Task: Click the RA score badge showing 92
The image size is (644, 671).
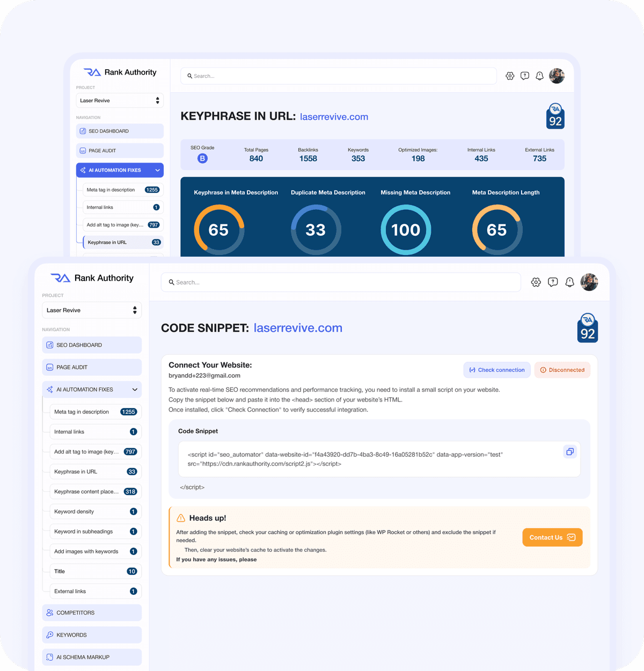Action: coord(587,327)
